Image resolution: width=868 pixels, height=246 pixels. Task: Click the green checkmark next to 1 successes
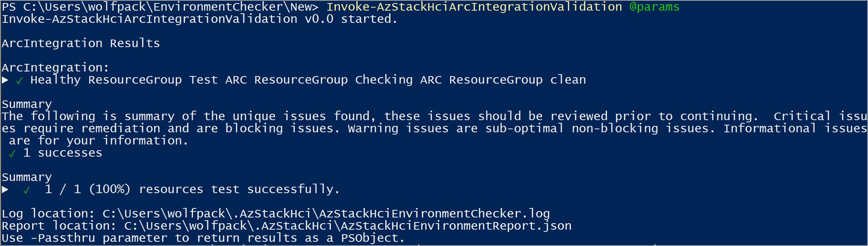[12, 154]
